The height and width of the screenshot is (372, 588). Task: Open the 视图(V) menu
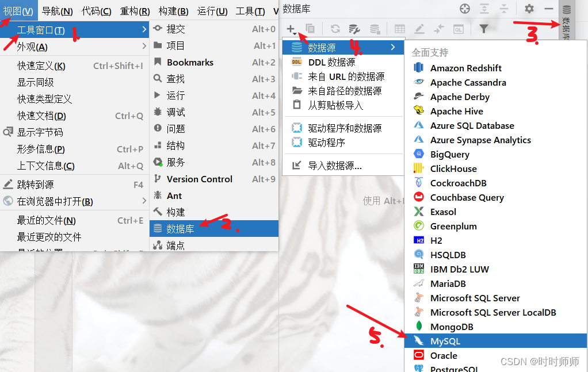coord(18,11)
